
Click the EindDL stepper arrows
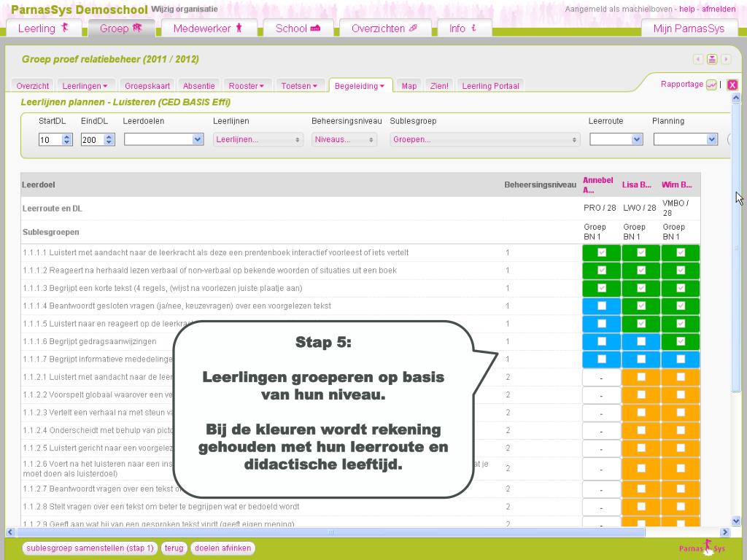tap(109, 139)
